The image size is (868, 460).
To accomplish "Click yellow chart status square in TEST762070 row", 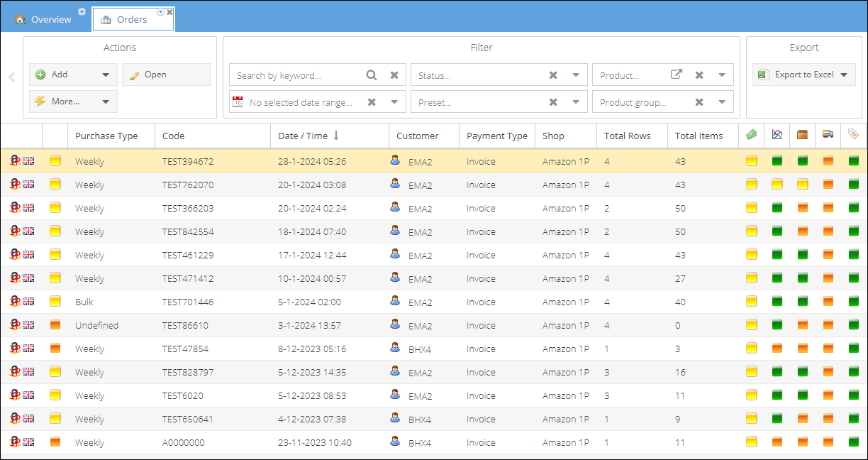I will [x=777, y=185].
